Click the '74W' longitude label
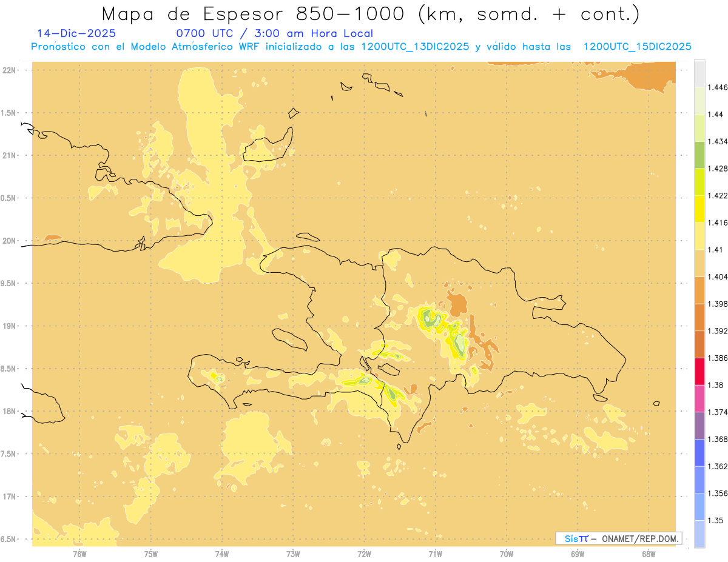Viewport: 728px width, 562px height. [222, 554]
